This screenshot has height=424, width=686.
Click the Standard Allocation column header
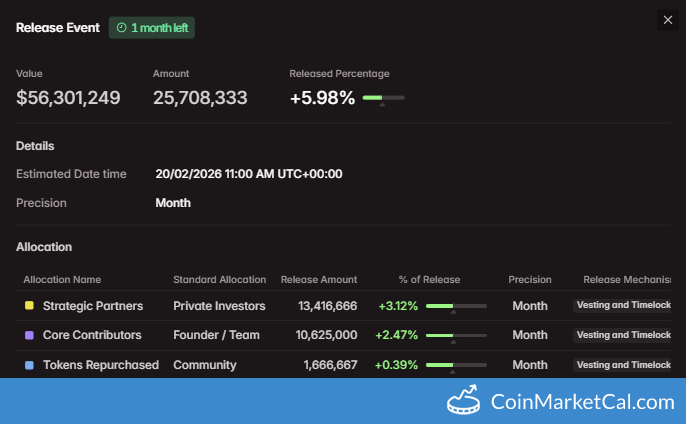(219, 279)
